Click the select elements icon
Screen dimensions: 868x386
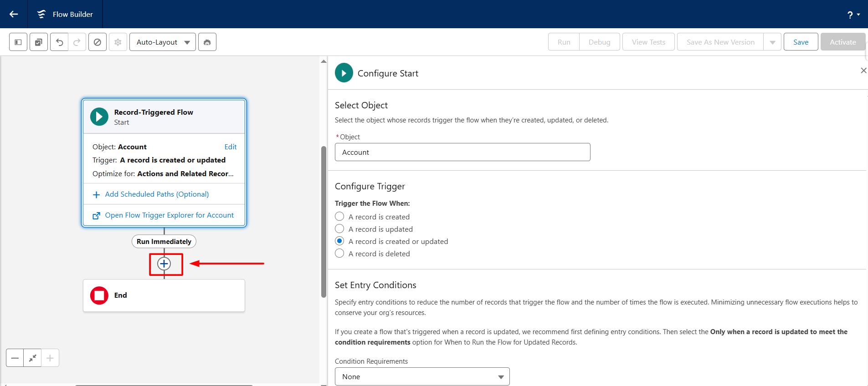[39, 42]
